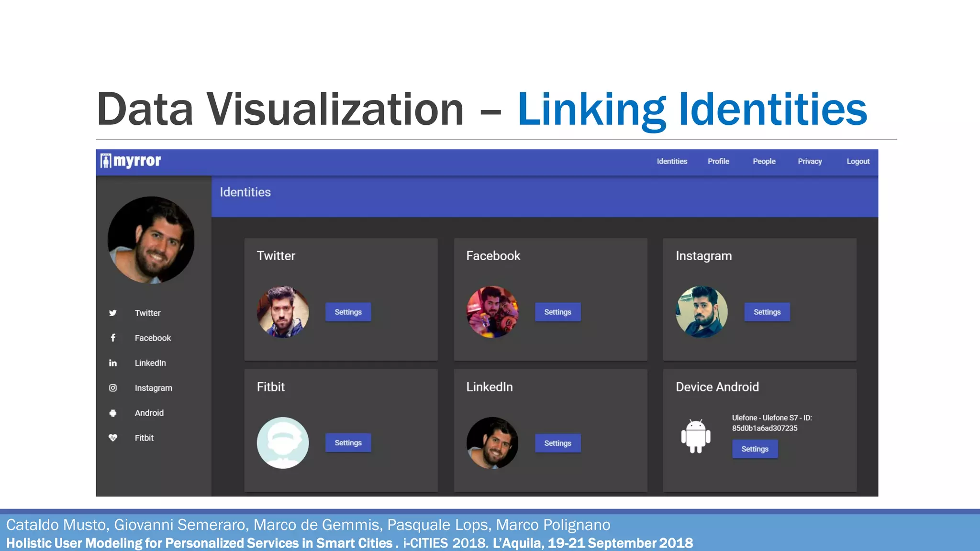Click the large sidebar profile photo
The width and height of the screenshot is (980, 551).
(151, 240)
